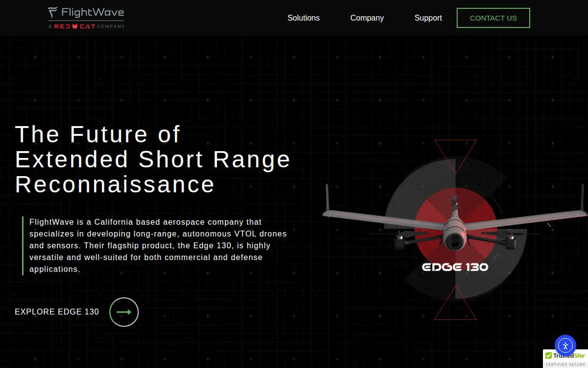The height and width of the screenshot is (368, 588).
Task: Click the EXPLORE EDGE 130 link
Action: (x=57, y=312)
